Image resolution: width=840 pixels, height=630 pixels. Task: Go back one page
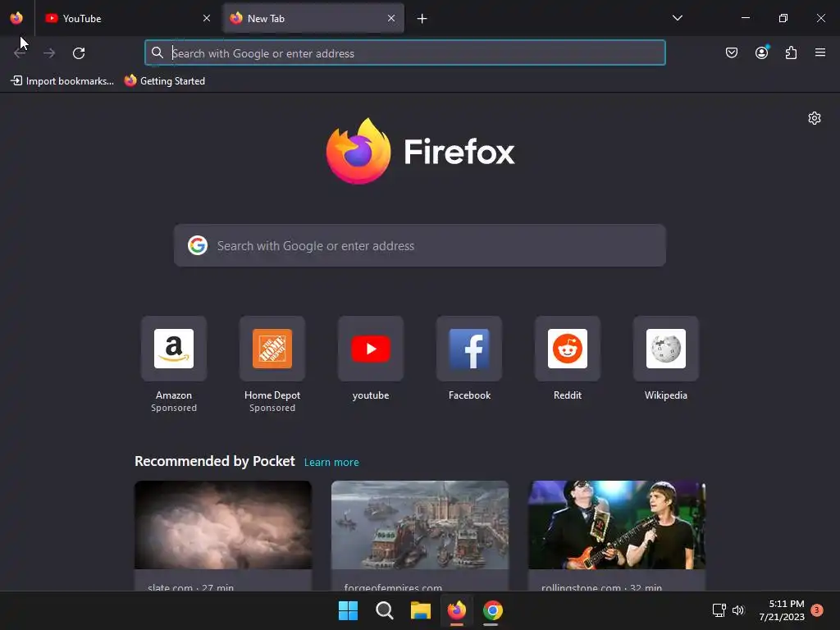(20, 53)
